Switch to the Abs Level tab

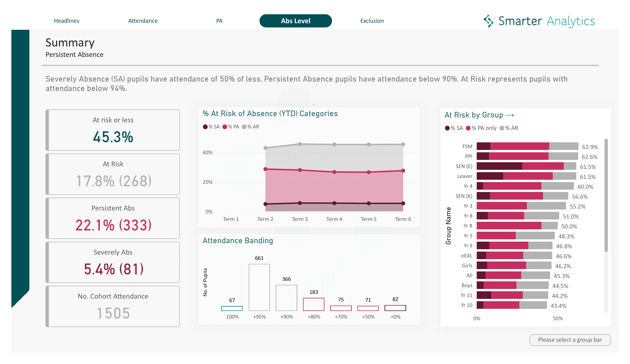click(x=296, y=21)
